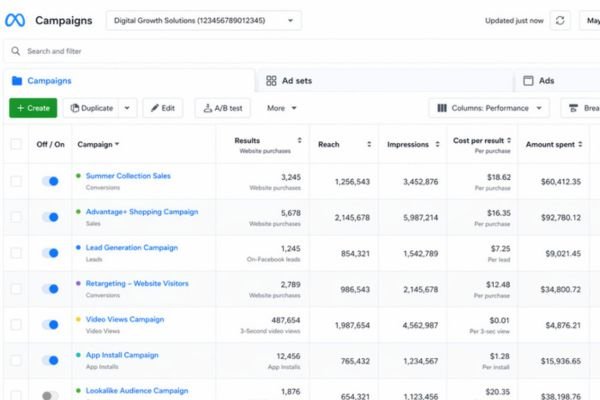The width and height of the screenshot is (600, 400).
Task: Select Advantage+ Shopping Campaign row checkbox
Action: (x=16, y=217)
